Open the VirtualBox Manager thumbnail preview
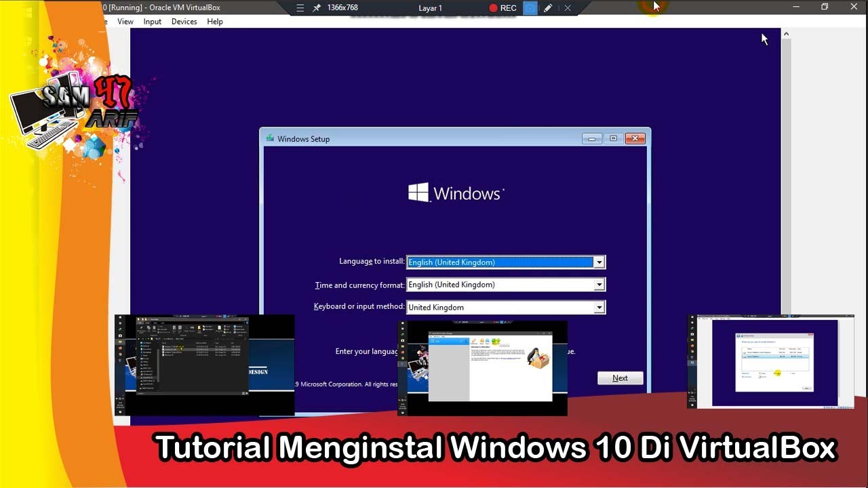 tap(482, 368)
